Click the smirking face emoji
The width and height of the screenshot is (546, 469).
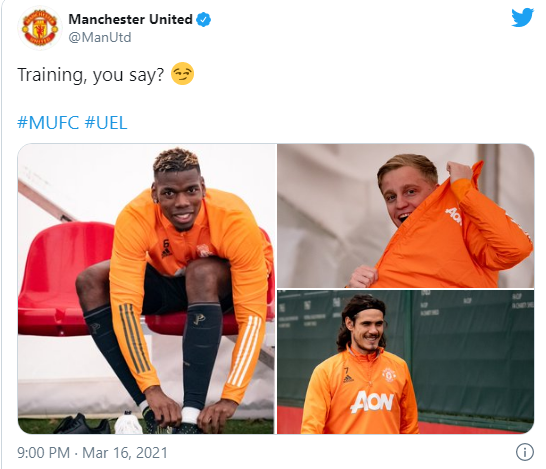pyautogui.click(x=182, y=74)
